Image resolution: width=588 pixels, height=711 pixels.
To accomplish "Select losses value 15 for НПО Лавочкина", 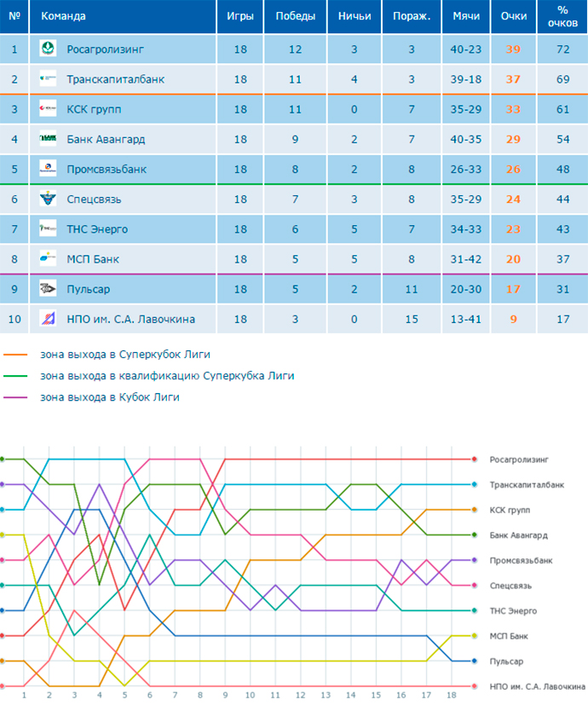I will click(412, 319).
